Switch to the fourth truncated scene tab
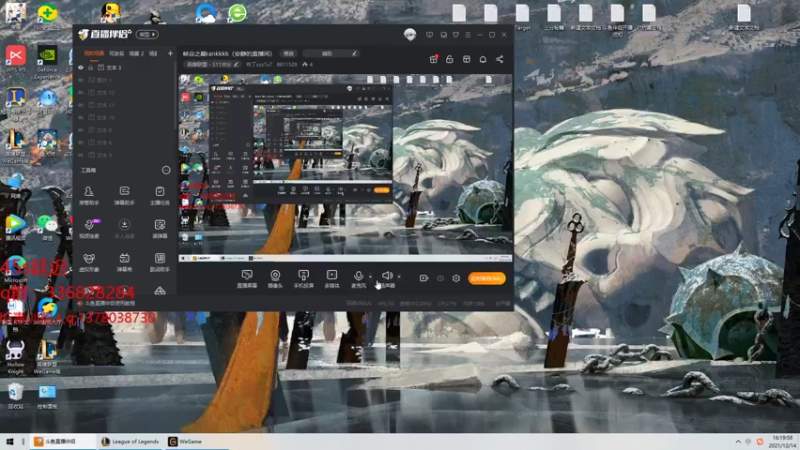The height and width of the screenshot is (450, 800). click(x=153, y=53)
